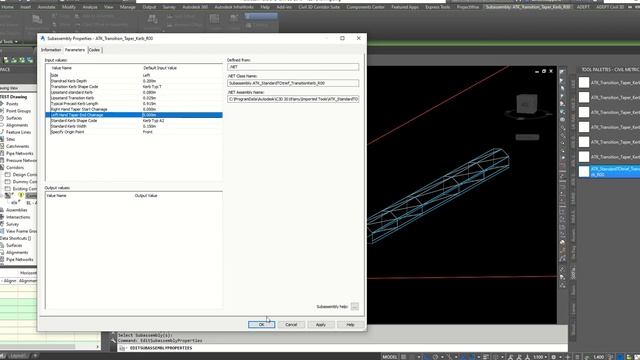Click the ViewCube in the viewport
The width and height of the screenshot is (640, 360).
[x=527, y=104]
